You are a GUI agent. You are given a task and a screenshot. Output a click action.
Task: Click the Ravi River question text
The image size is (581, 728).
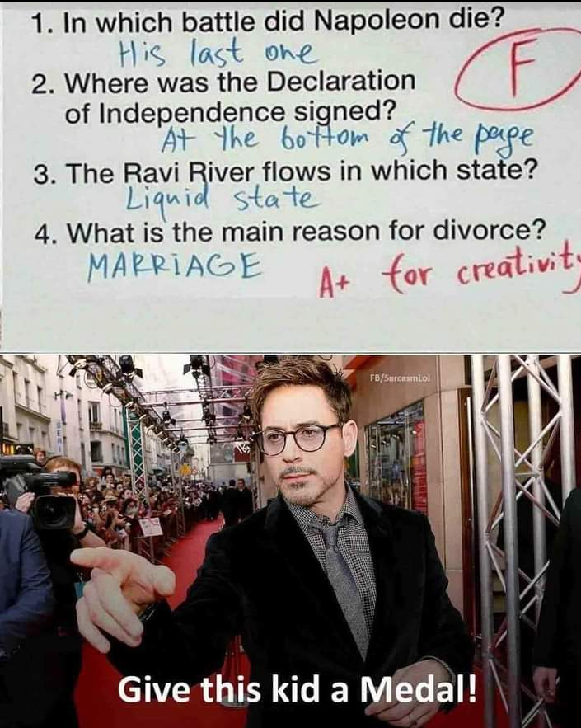[x=285, y=172]
